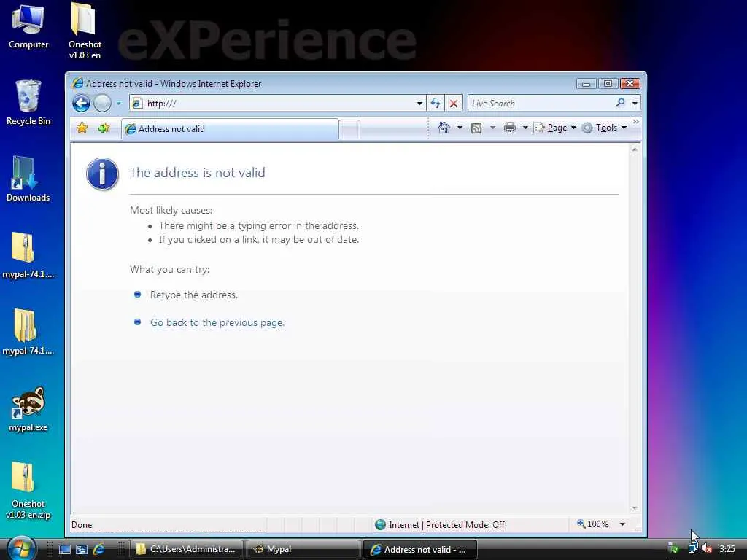Click the Back arrow button in Internet Explorer

point(82,103)
